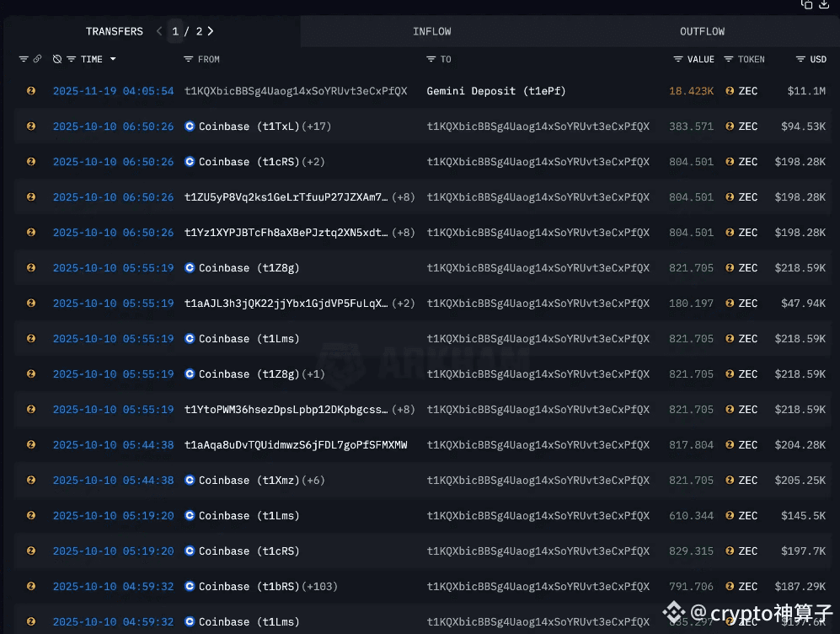Click Coinbase (t1TxL) sender entity

pyautogui.click(x=249, y=126)
